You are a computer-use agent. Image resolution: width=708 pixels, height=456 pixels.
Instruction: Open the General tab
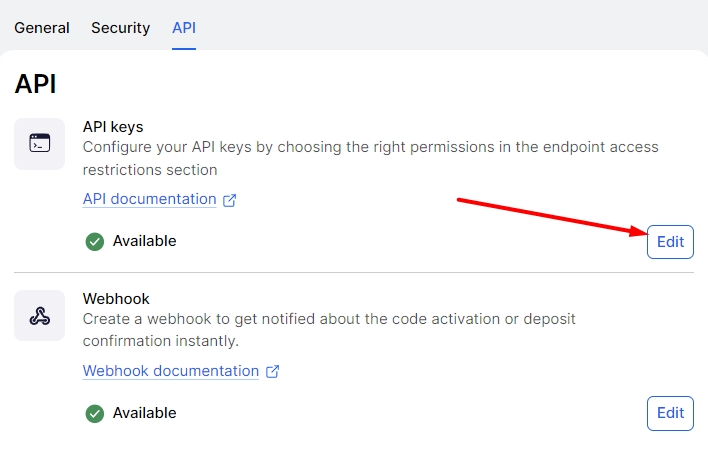coord(42,28)
